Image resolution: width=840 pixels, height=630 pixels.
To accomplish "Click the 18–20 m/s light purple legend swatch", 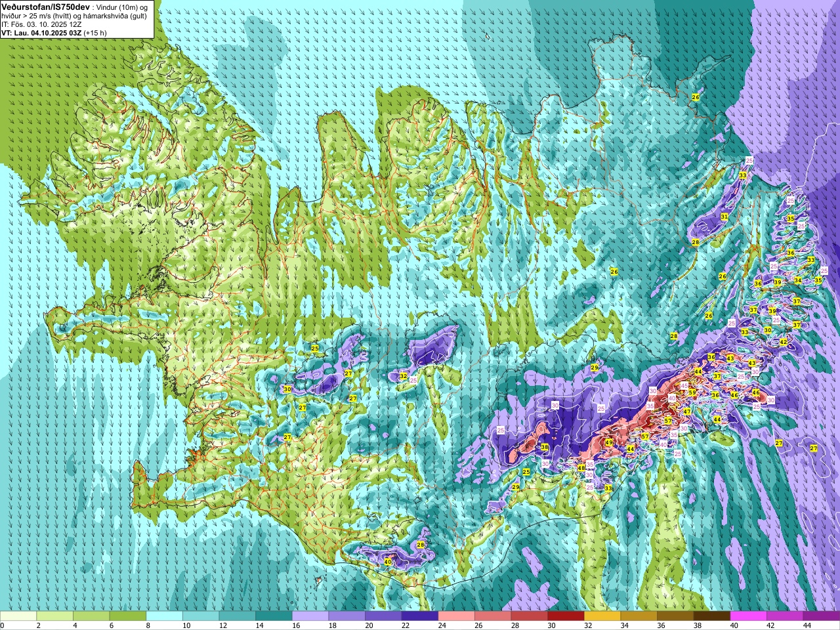I will [x=346, y=616].
